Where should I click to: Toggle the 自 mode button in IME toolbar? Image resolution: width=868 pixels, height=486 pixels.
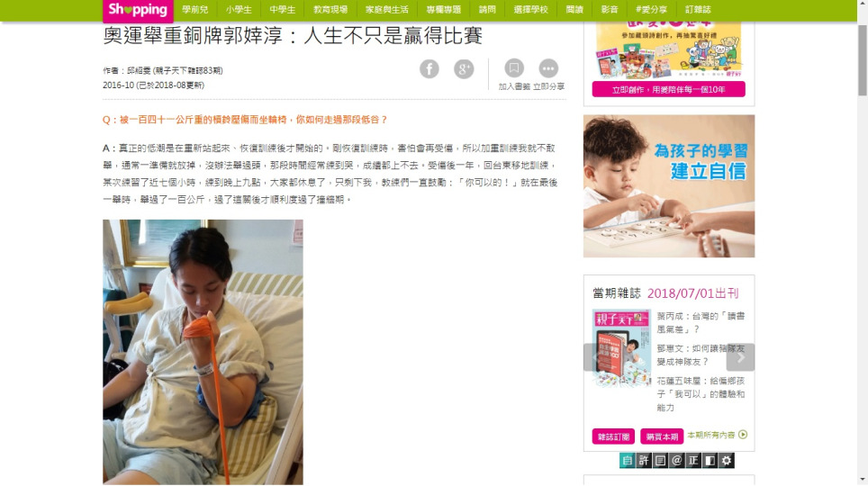tap(628, 461)
